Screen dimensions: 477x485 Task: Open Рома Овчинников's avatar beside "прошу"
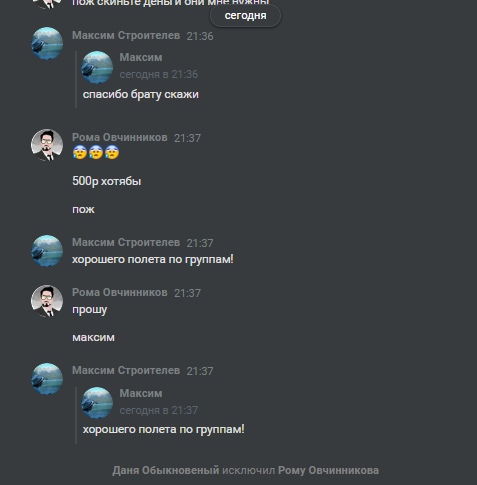point(47,301)
